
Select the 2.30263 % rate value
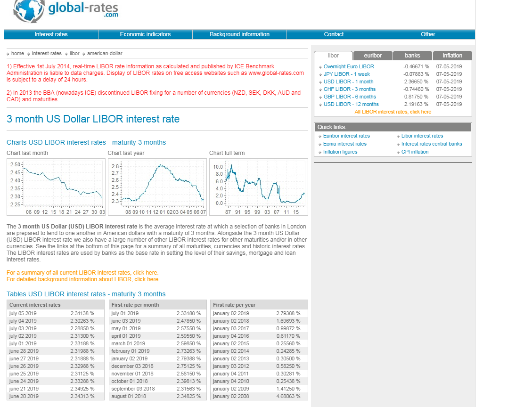82,321
